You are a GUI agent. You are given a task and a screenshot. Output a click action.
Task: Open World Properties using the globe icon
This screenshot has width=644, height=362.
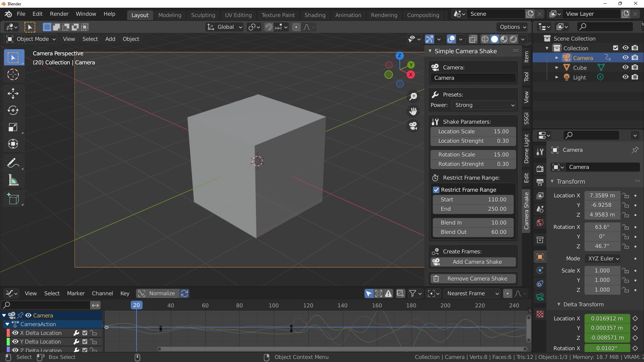pos(540,223)
